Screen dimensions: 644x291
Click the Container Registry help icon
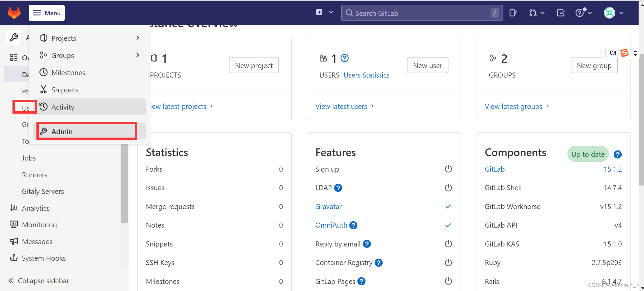pyautogui.click(x=379, y=263)
